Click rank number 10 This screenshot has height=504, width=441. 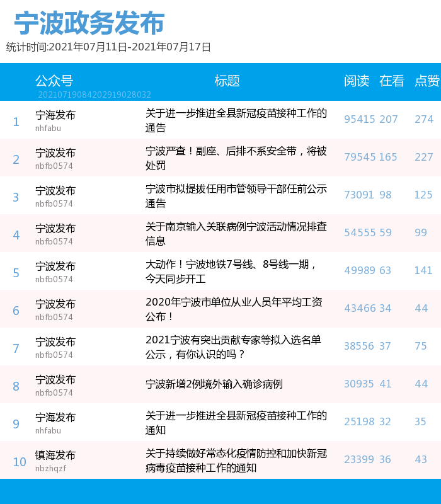tap(20, 462)
